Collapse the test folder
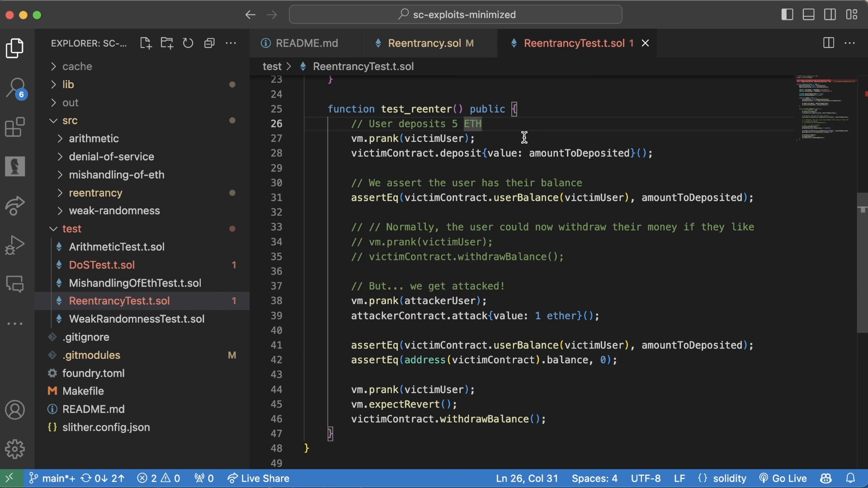 [x=72, y=229]
